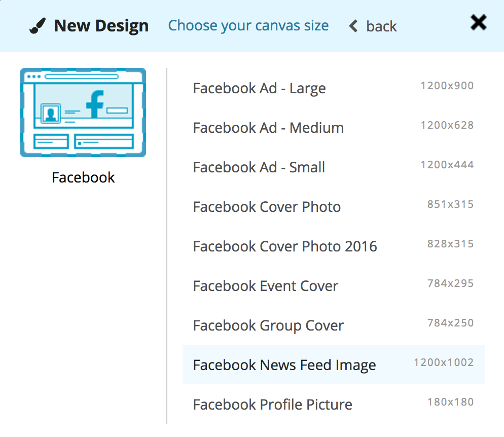Click the New Design title text
Viewport: 504px width, 437px height.
(101, 25)
